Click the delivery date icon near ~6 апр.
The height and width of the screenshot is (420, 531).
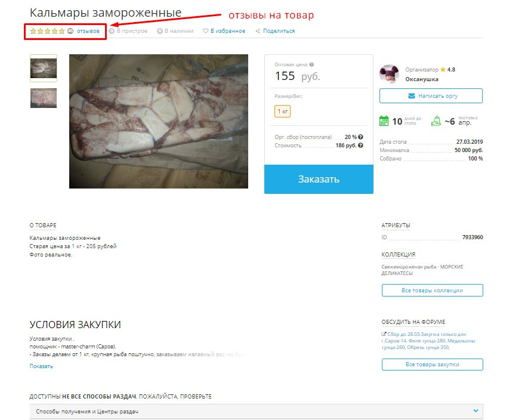[x=436, y=121]
